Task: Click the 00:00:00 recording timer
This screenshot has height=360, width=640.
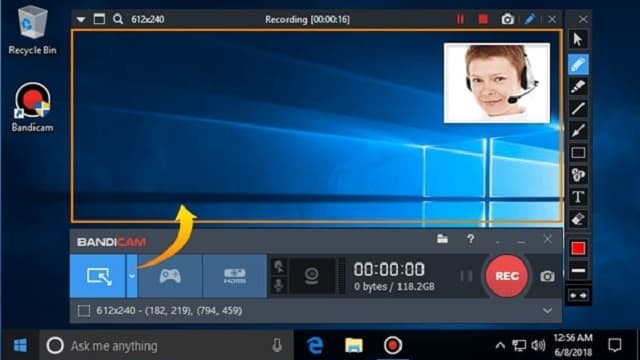Action: [389, 269]
